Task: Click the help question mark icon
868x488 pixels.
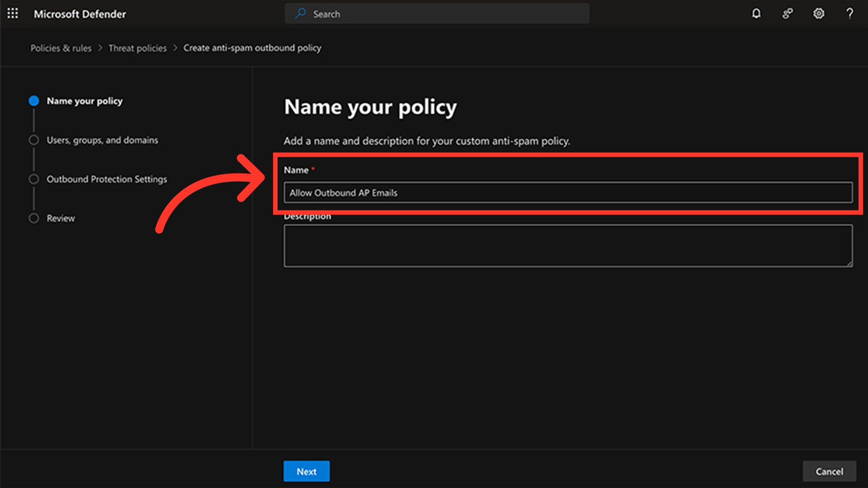Action: click(x=849, y=14)
